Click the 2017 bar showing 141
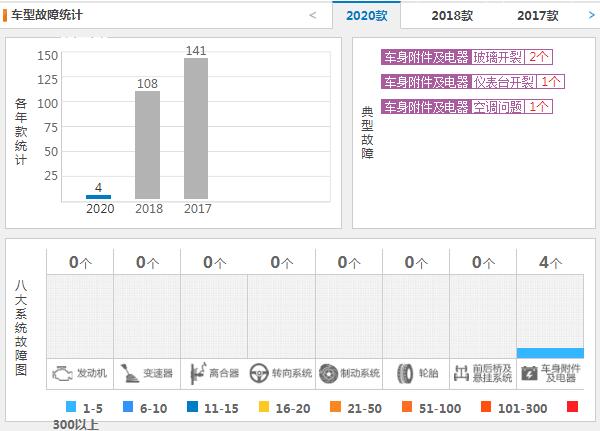 tap(196, 128)
